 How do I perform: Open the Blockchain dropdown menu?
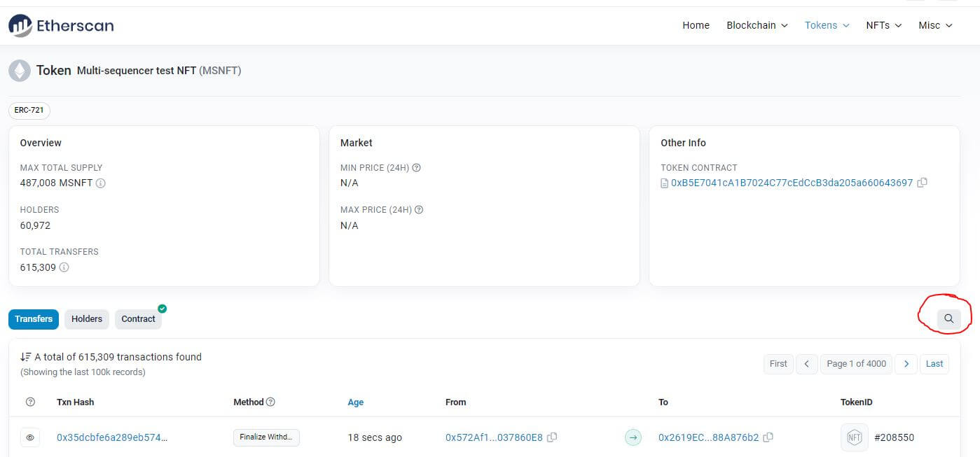tap(757, 25)
